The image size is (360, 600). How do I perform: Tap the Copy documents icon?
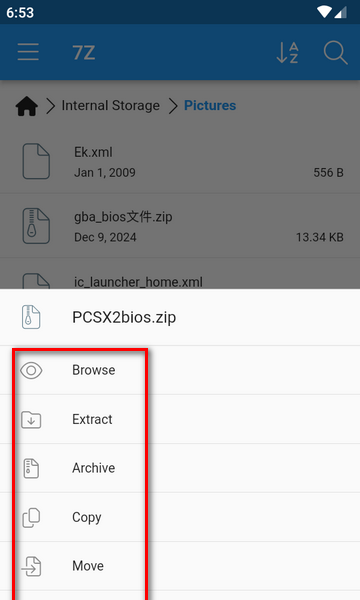pos(31,517)
